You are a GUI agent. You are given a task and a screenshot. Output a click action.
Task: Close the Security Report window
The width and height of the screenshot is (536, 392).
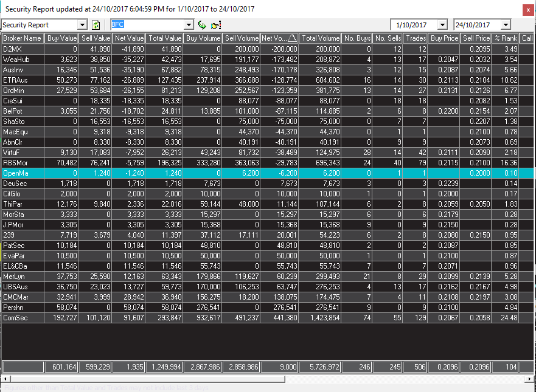528,10
